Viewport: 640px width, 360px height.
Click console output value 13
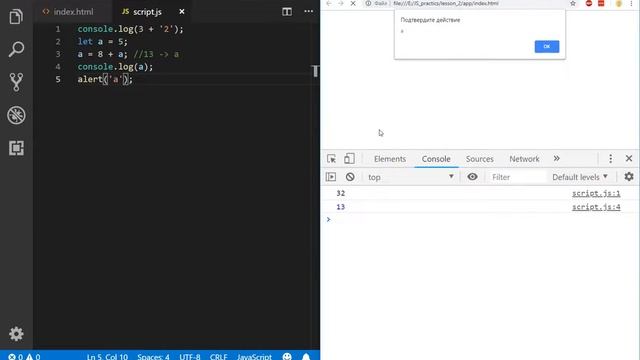tap(340, 207)
